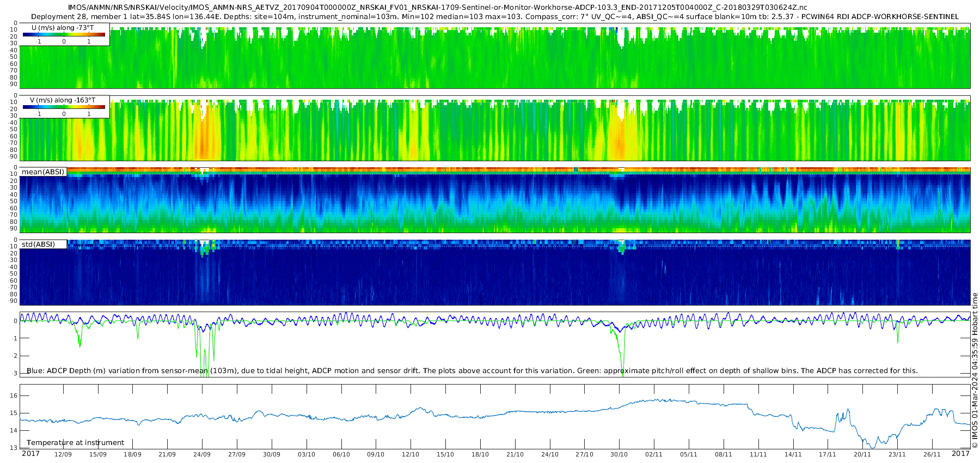Click the '18/10' date tick label
The image size is (980, 463).
coord(480,454)
